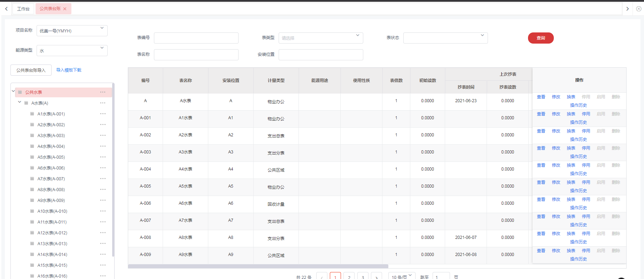Screen dimensions: 644x279
Task: Switch to the 工作台 tab
Action: tap(23, 9)
